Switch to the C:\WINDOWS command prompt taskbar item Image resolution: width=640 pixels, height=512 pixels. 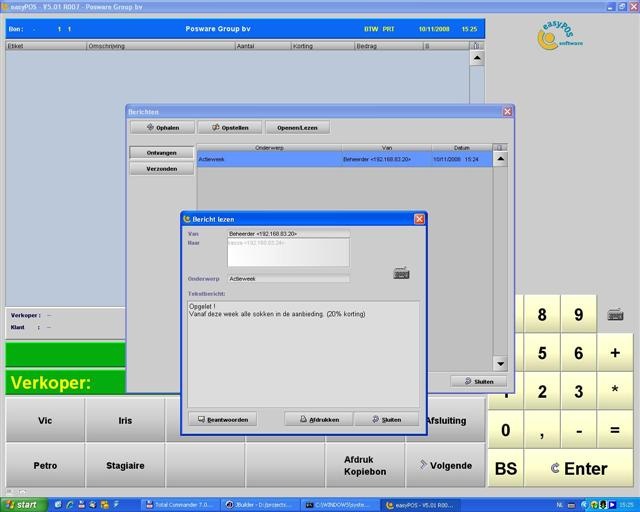pos(339,505)
